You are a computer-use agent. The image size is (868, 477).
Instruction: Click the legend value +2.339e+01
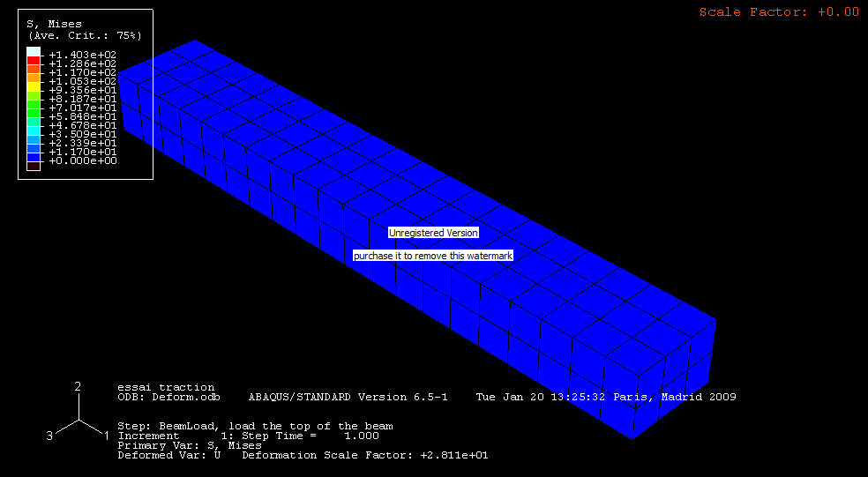tap(83, 144)
